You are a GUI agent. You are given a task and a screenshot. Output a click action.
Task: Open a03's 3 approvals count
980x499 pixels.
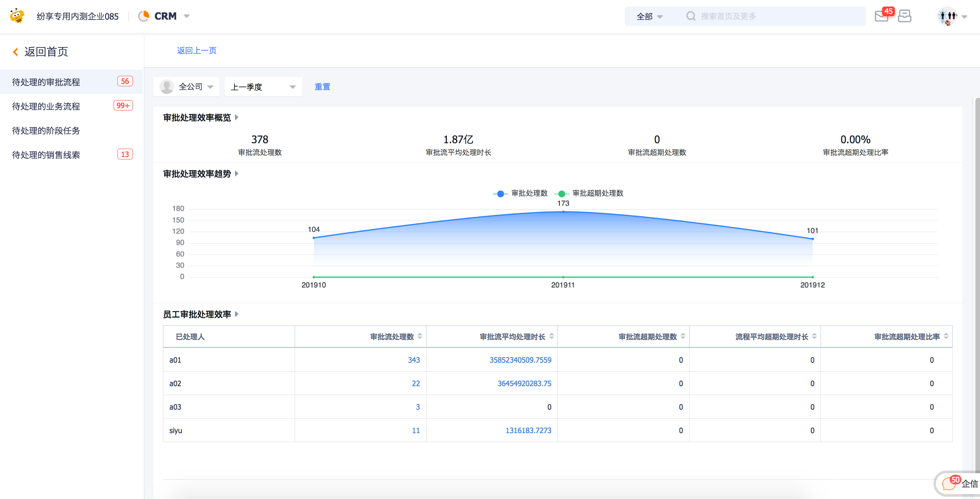(x=418, y=407)
